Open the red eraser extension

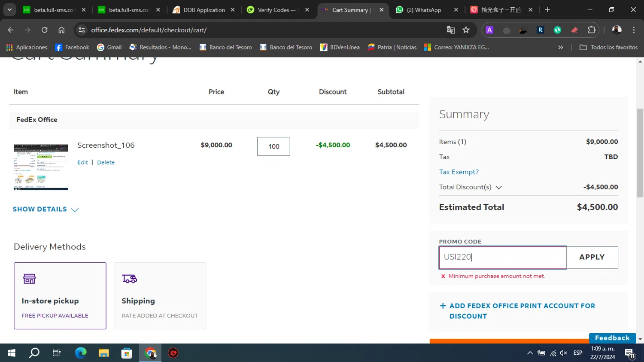[574, 30]
